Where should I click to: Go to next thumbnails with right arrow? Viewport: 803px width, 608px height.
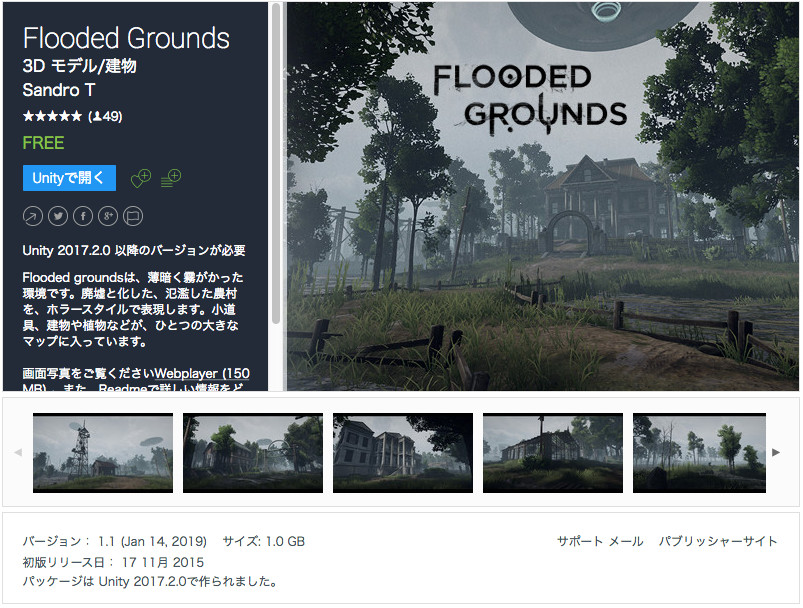(x=776, y=452)
